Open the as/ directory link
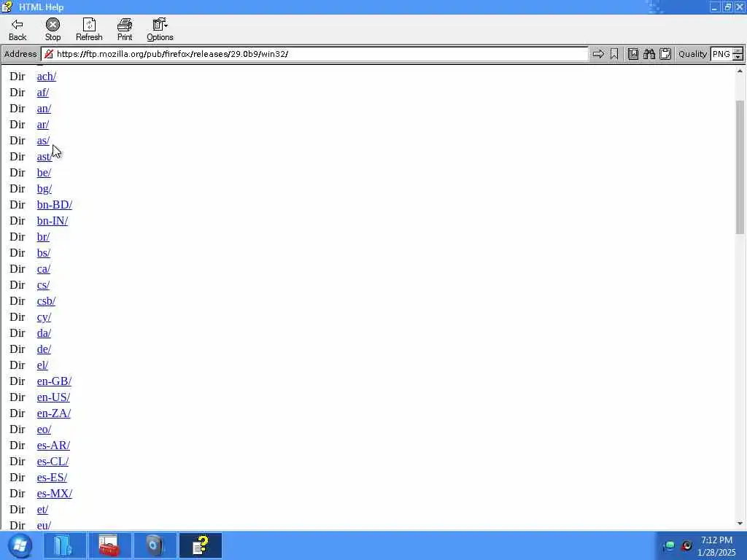The height and width of the screenshot is (560, 747). click(x=43, y=141)
